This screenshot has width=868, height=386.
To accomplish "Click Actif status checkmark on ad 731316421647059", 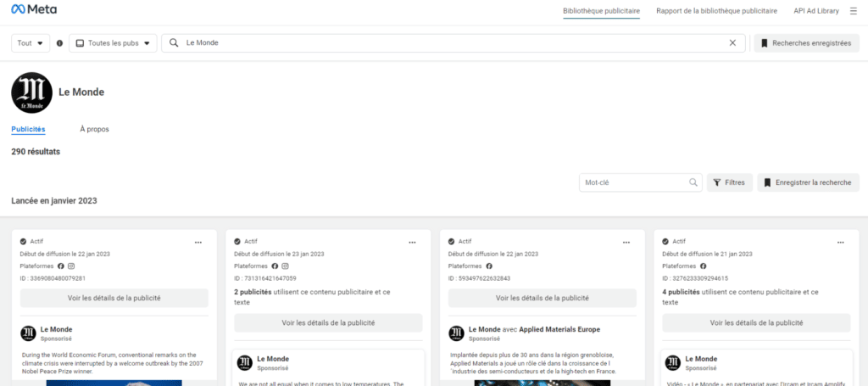I will (x=237, y=242).
